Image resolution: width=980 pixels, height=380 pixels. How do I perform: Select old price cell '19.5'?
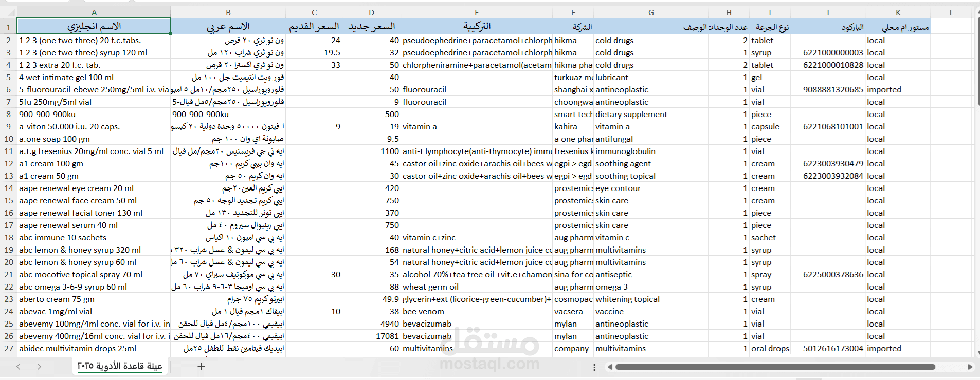tap(314, 52)
